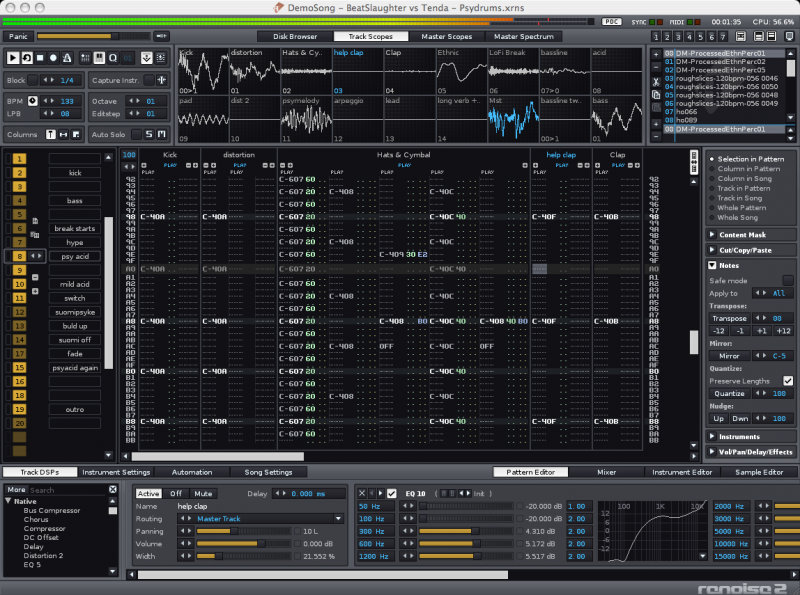800x595 pixels.
Task: Uncheck Preserve Lengths checkbox
Action: pyautogui.click(x=788, y=381)
